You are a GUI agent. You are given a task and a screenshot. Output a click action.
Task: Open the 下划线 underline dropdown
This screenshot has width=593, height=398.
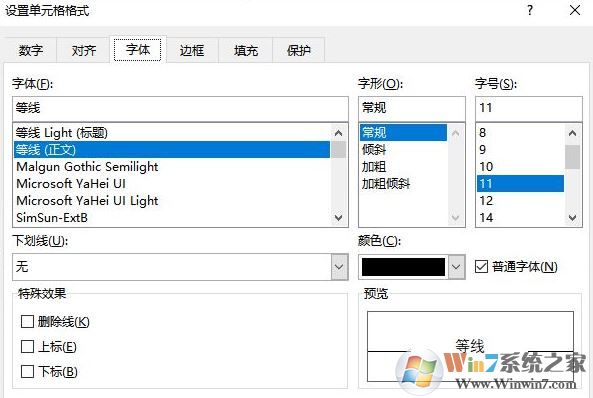[x=180, y=267]
